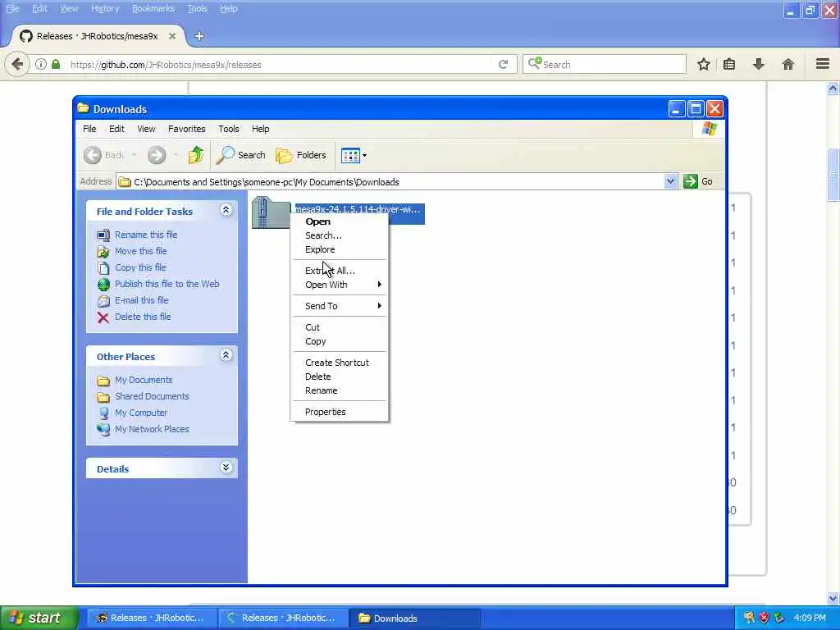The height and width of the screenshot is (630, 840).
Task: Go to Firefox home page icon
Action: pos(788,65)
